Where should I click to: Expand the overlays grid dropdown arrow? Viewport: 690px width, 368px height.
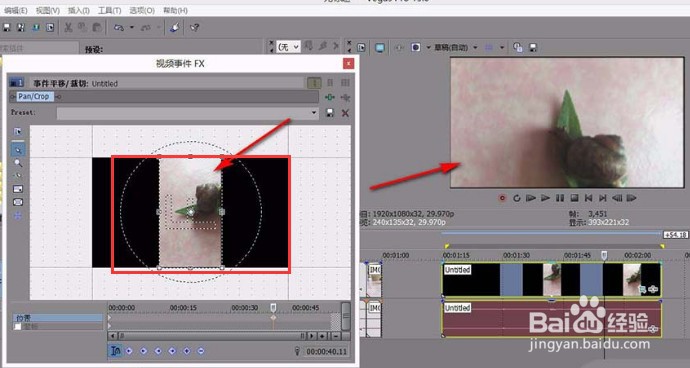click(502, 47)
